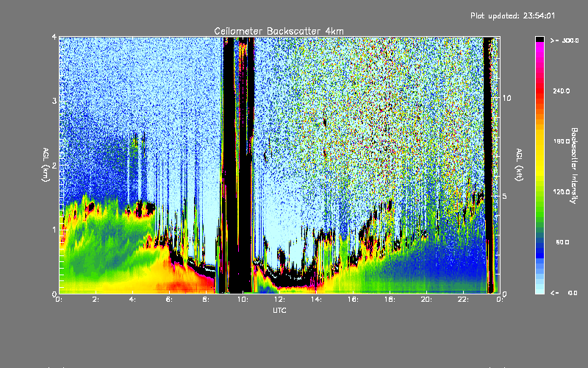Click the '<= 0.0' colorbar minimum label
This screenshot has width=588, height=368.
[564, 292]
